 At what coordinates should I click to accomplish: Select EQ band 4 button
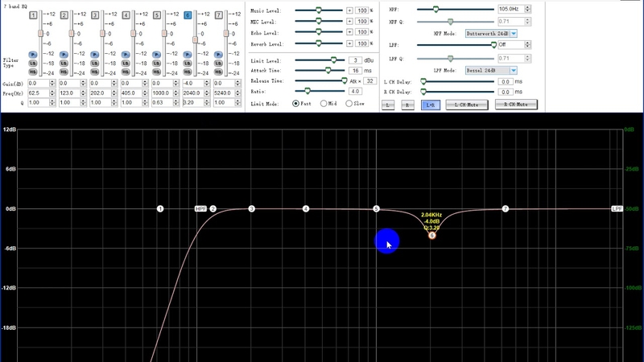pyautogui.click(x=126, y=15)
